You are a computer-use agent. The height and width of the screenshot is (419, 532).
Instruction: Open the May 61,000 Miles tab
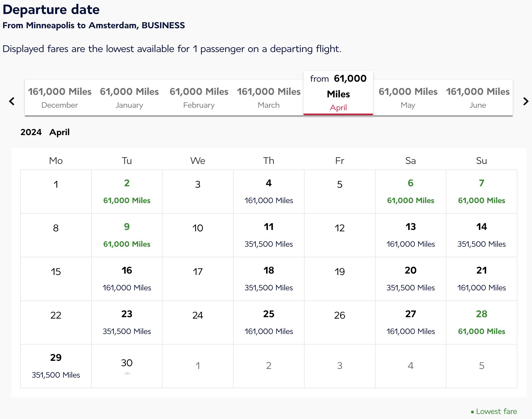pyautogui.click(x=408, y=97)
